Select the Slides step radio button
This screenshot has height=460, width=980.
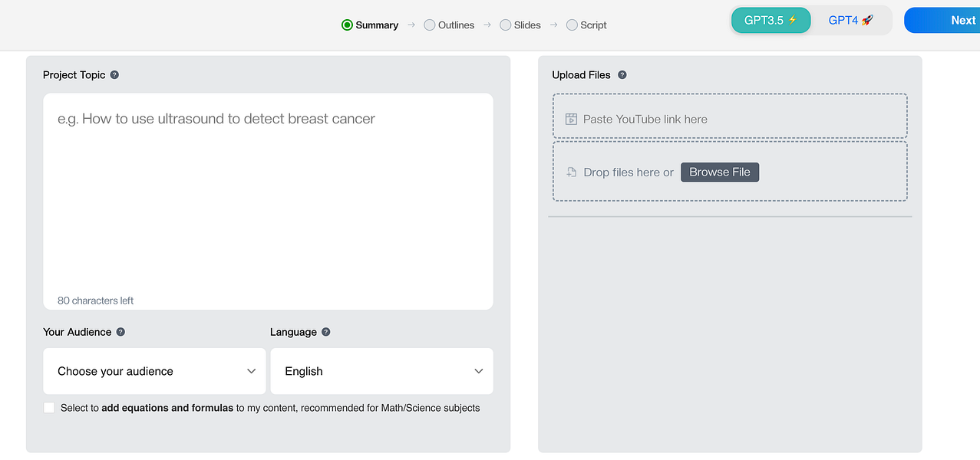[x=505, y=25]
